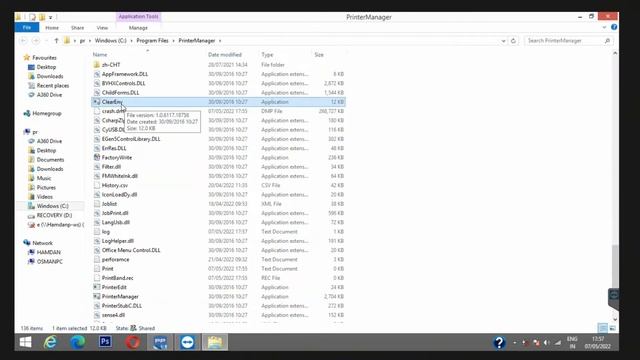Screen dimensions: 640x360
Task: Expand the address bar history dropdown
Action: click(503, 41)
